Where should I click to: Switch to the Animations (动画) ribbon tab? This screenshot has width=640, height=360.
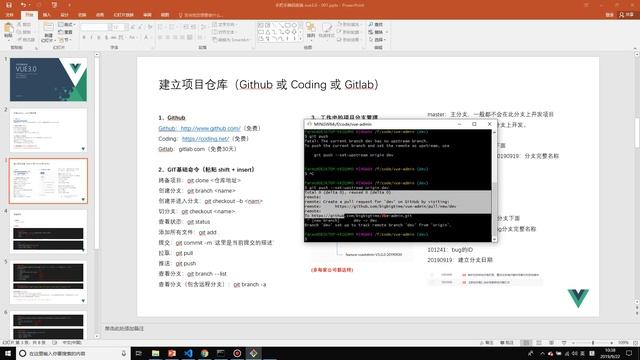pyautogui.click(x=100, y=15)
